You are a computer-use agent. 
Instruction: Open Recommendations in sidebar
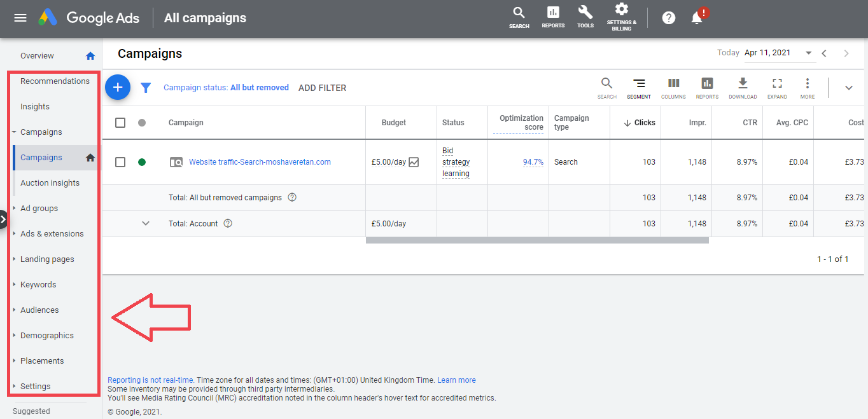pos(55,81)
